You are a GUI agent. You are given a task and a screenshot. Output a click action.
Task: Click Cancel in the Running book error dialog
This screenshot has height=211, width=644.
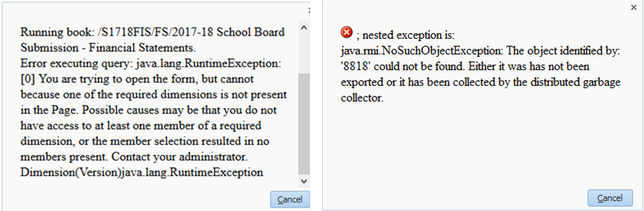tap(290, 199)
